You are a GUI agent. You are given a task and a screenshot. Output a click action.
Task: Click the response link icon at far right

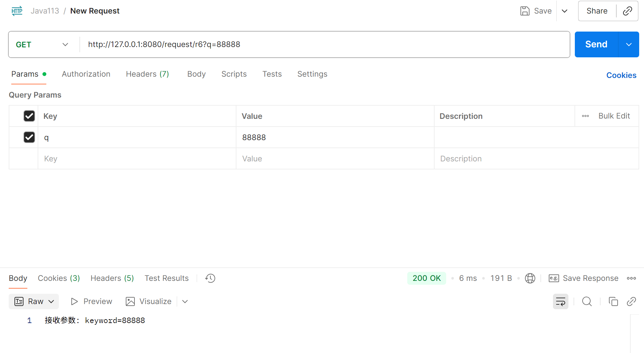[631, 301]
